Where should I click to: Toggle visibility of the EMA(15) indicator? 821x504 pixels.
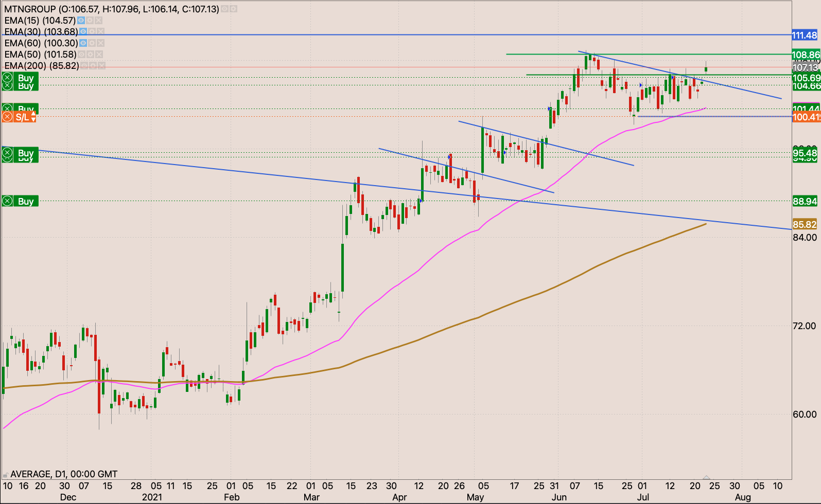pos(81,21)
